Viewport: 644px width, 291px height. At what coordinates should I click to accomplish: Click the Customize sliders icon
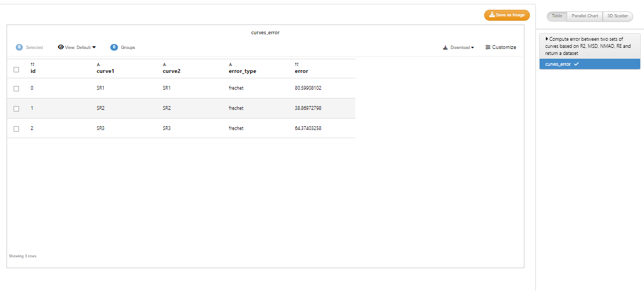488,47
